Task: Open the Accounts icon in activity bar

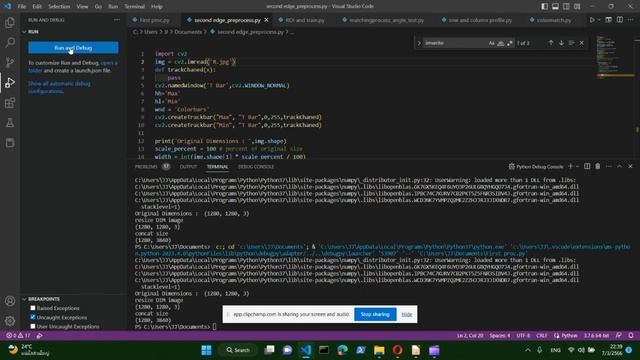Action: [10, 301]
